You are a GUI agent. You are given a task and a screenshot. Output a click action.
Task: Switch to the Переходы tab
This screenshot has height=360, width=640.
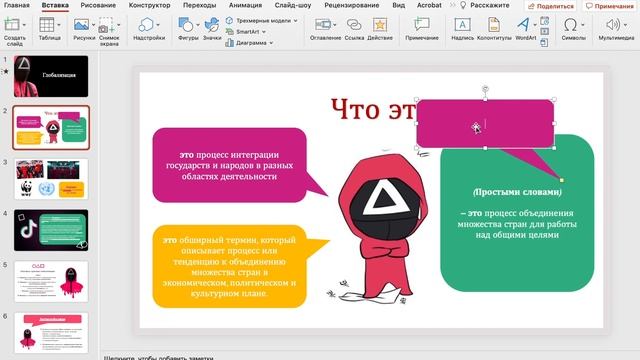coord(200,5)
